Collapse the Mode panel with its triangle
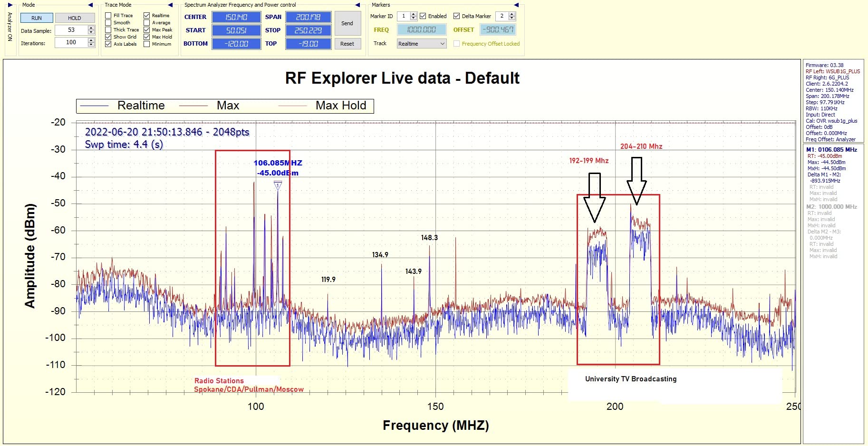Image resolution: width=868 pixels, height=446 pixels. 90,5
